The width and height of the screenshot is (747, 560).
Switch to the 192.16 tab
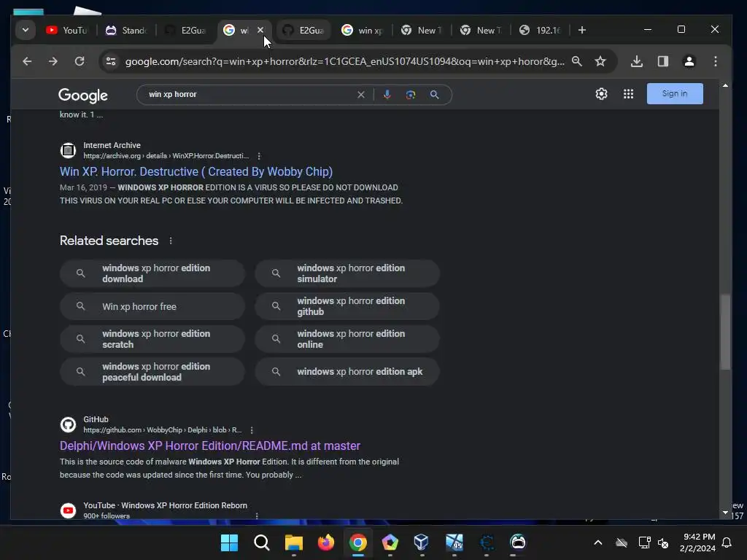(541, 30)
